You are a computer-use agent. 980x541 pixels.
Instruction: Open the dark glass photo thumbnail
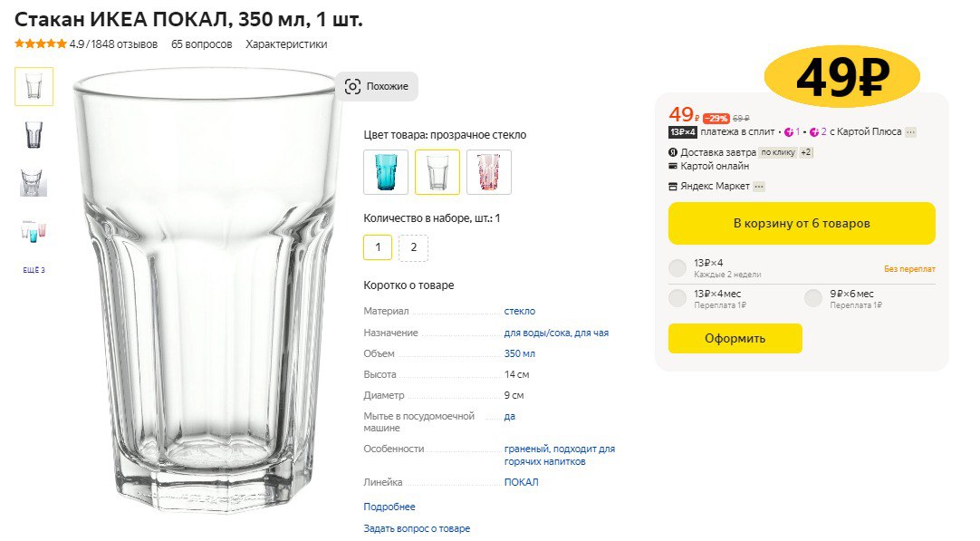coord(34,134)
